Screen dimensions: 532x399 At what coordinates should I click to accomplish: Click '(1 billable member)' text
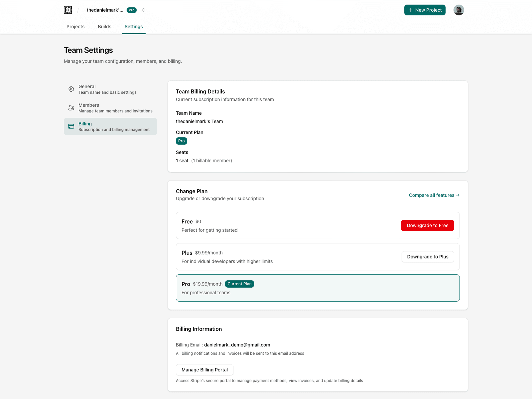click(x=211, y=161)
